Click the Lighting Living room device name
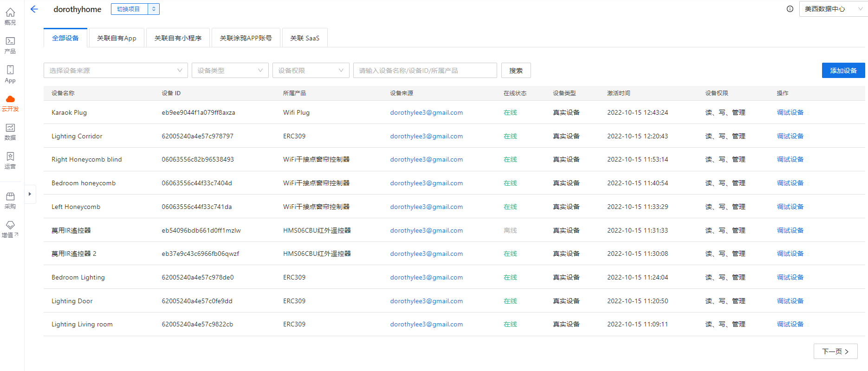This screenshot has height=371, width=868. [82, 324]
